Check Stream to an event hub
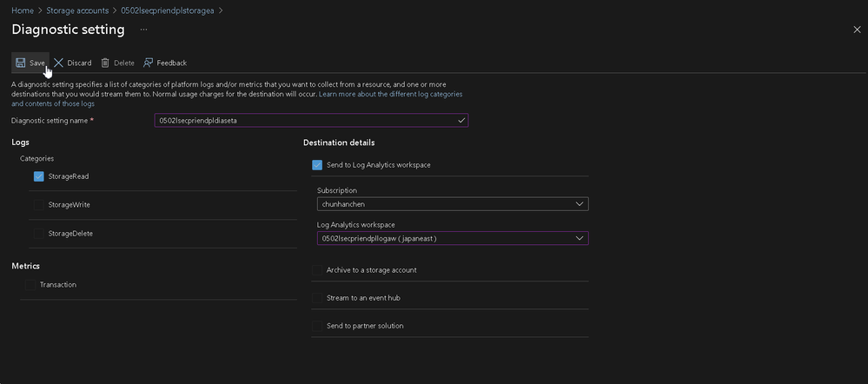 pyautogui.click(x=317, y=298)
